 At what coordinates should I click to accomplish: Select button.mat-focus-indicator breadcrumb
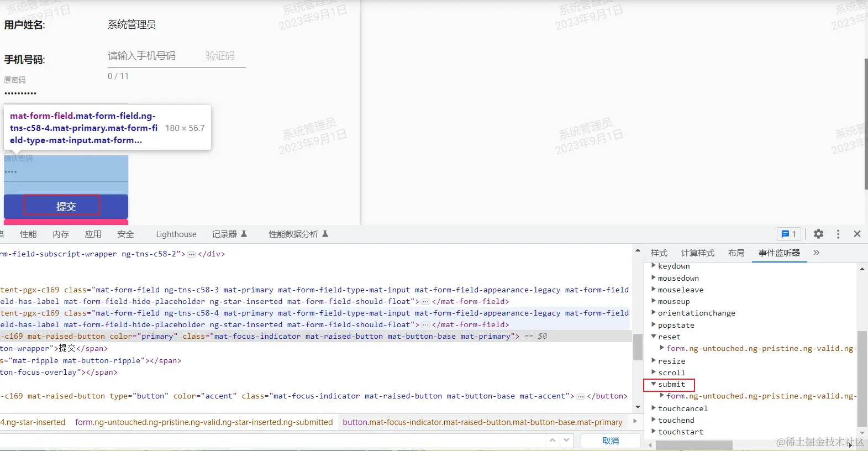click(482, 422)
